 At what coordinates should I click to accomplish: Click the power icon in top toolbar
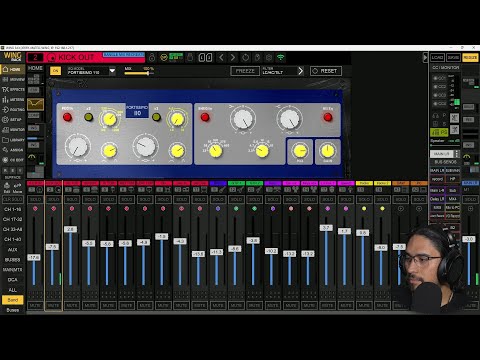[245, 58]
